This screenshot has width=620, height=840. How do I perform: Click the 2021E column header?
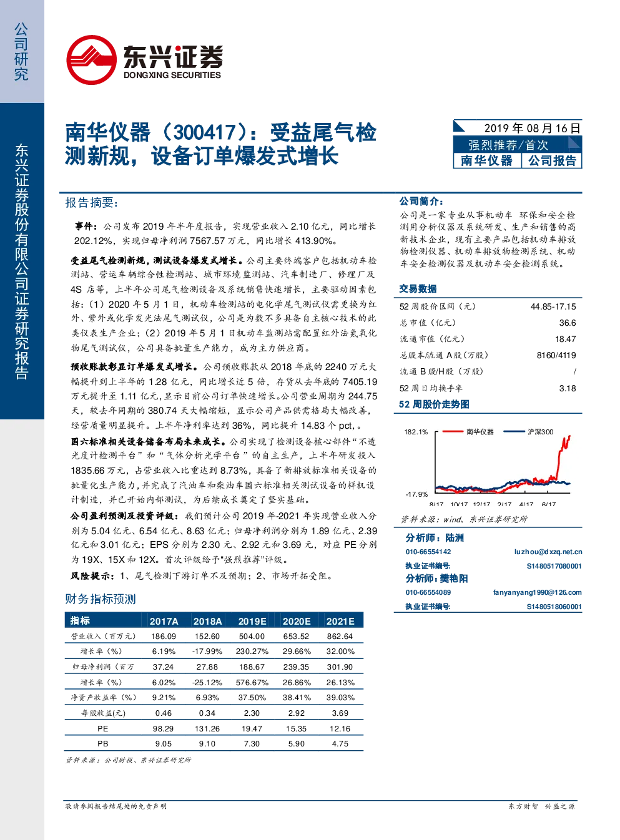(x=340, y=621)
